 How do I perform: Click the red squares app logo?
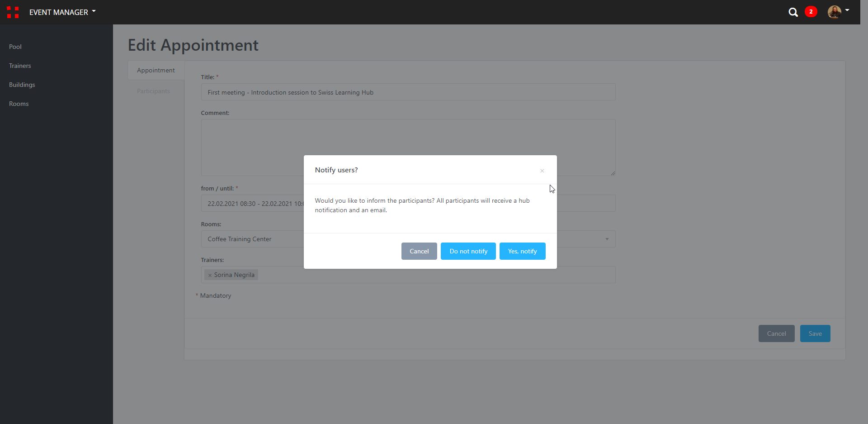point(13,12)
